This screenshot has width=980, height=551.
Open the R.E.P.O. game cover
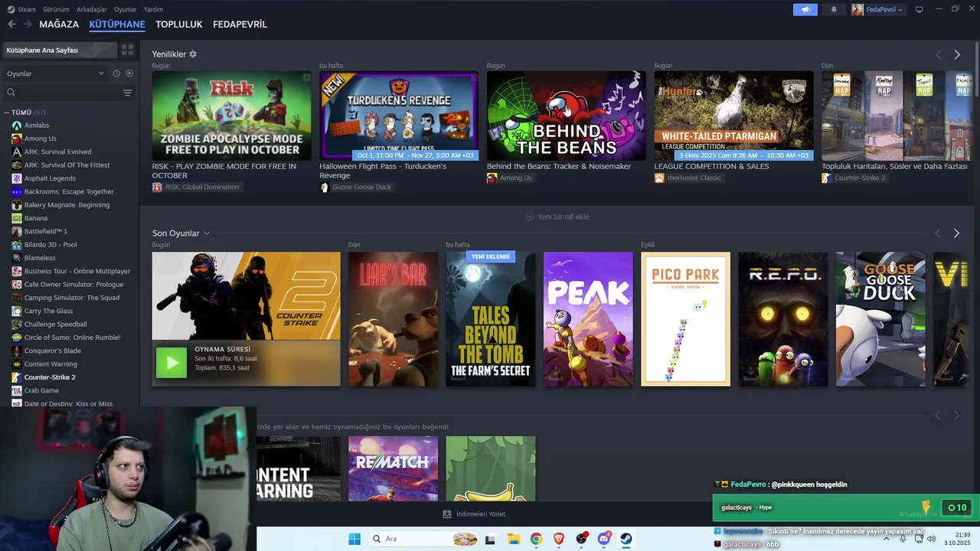pos(783,319)
